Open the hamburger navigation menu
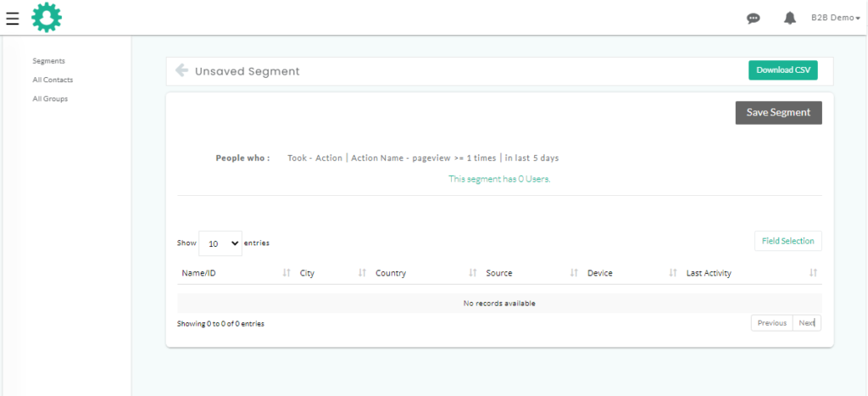This screenshot has width=868, height=396. click(12, 19)
